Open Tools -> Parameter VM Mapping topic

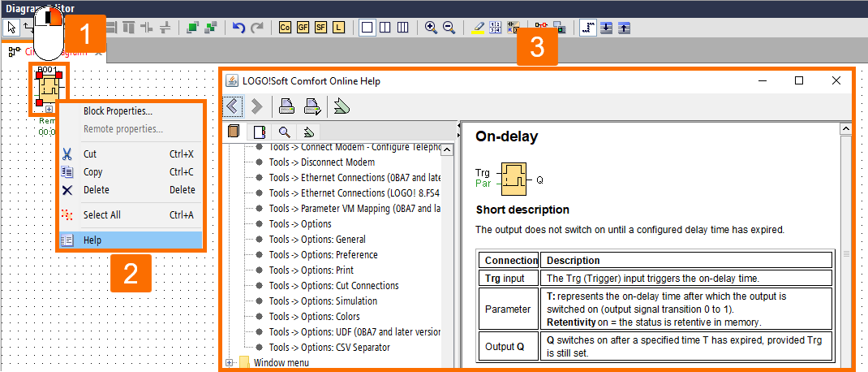355,209
